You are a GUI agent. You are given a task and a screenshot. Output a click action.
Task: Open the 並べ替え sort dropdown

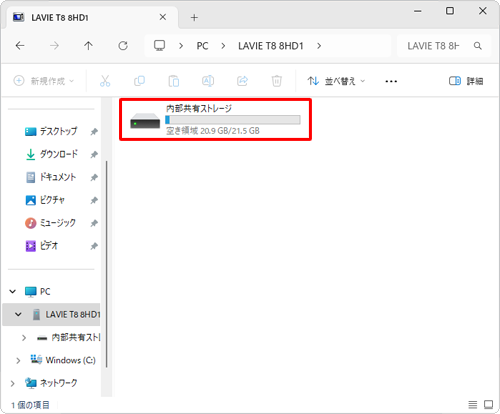[x=336, y=81]
